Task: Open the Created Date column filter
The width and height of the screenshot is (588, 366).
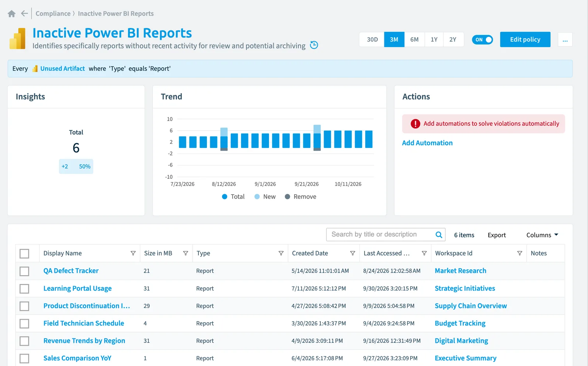Action: (x=353, y=253)
